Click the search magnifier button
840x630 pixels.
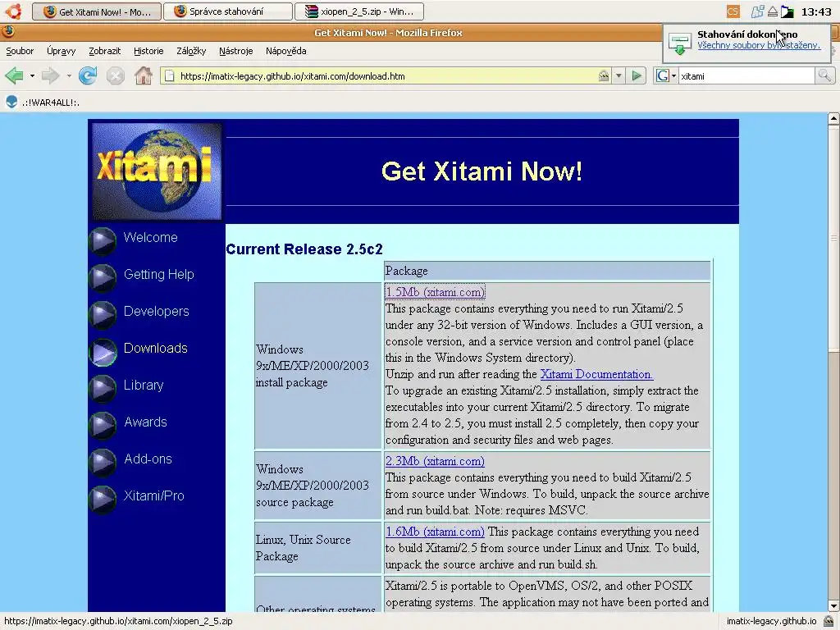pos(824,75)
